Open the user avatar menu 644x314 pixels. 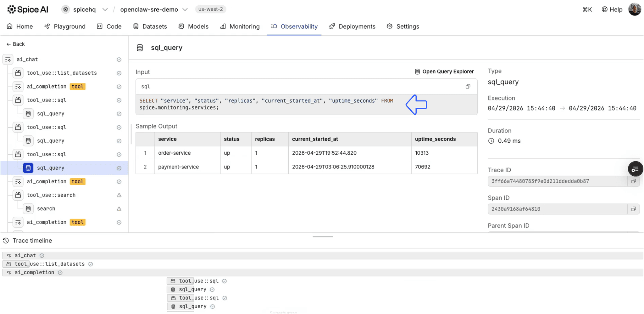tap(635, 9)
